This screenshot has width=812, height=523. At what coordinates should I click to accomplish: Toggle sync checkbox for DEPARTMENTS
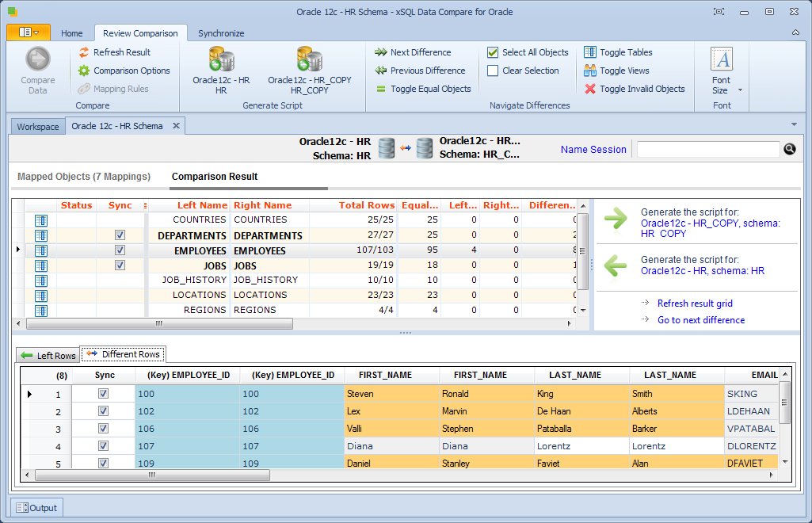tap(120, 235)
